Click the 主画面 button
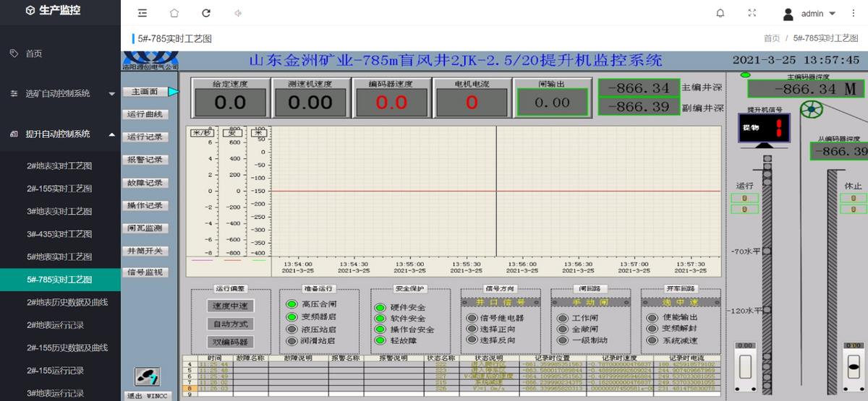The image size is (868, 401). point(145,92)
